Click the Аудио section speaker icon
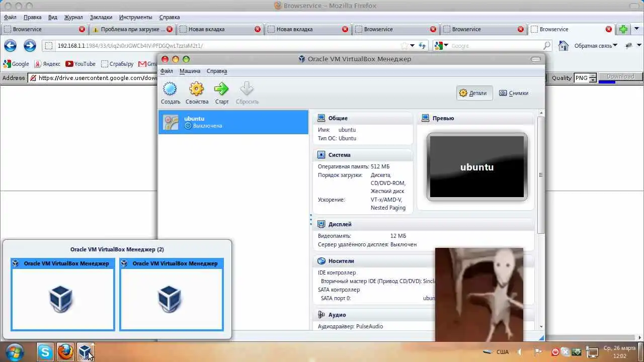 pyautogui.click(x=321, y=315)
